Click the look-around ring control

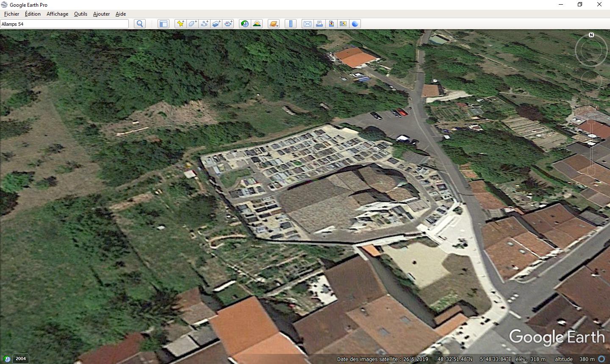(x=591, y=51)
